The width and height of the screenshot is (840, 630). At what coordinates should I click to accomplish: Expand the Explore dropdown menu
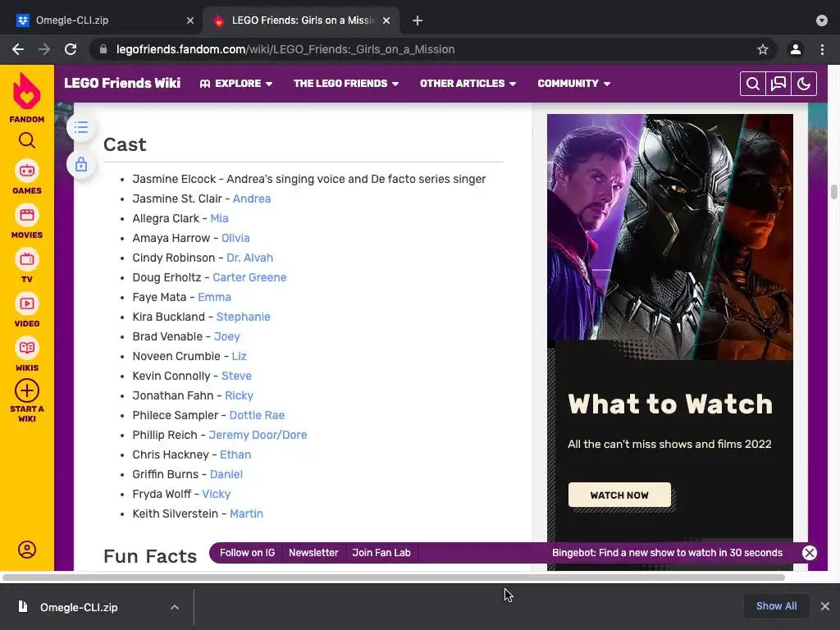click(x=236, y=84)
